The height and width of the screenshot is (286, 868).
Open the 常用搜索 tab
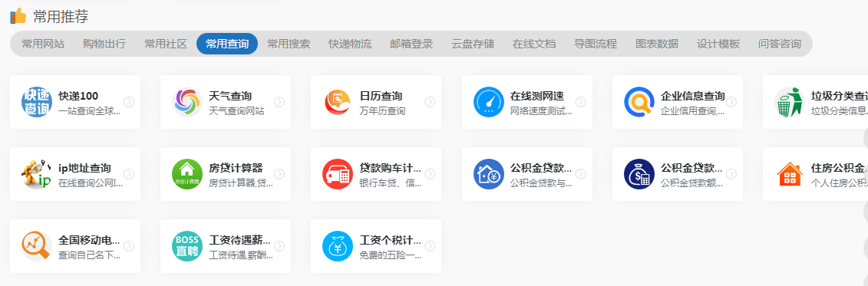(289, 44)
